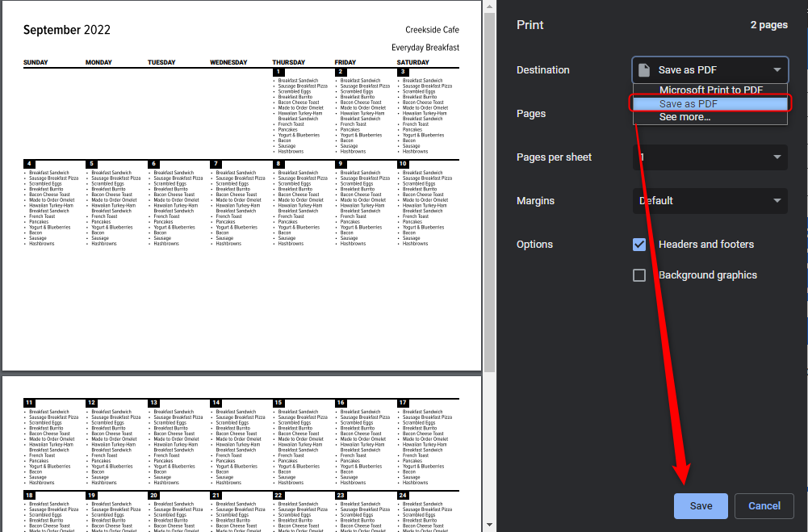The image size is (808, 532).
Task: Click the Cancel button
Action: 764,506
